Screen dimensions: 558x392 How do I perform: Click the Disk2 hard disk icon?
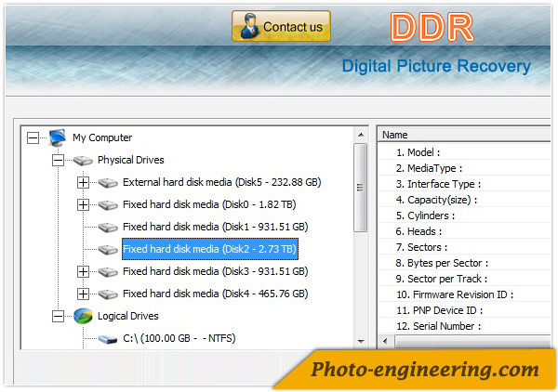tap(108, 250)
